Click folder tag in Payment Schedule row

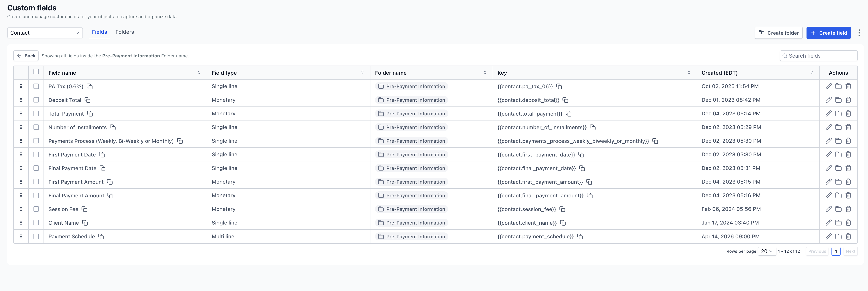click(411, 237)
